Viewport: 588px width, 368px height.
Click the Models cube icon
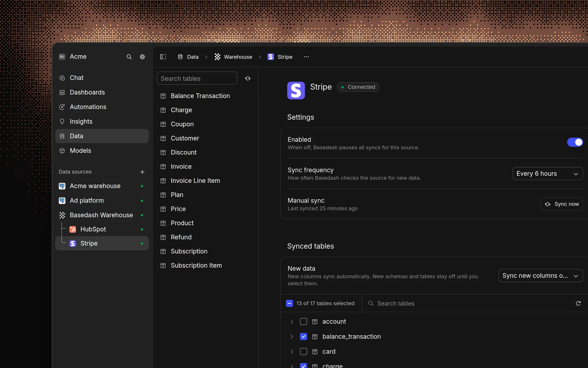point(62,151)
